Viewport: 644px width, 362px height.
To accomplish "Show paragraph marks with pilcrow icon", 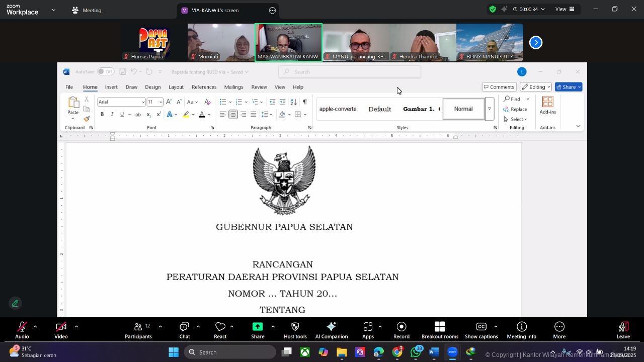I will tap(305, 102).
